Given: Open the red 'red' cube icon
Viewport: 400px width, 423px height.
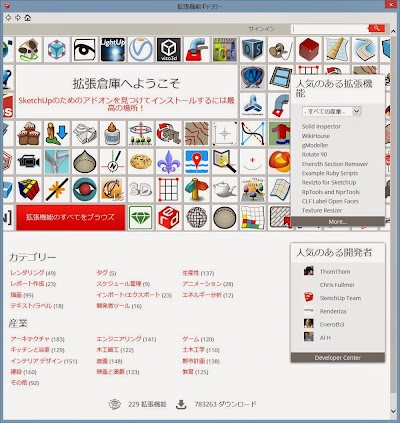Looking at the screenshot, I should 169,217.
